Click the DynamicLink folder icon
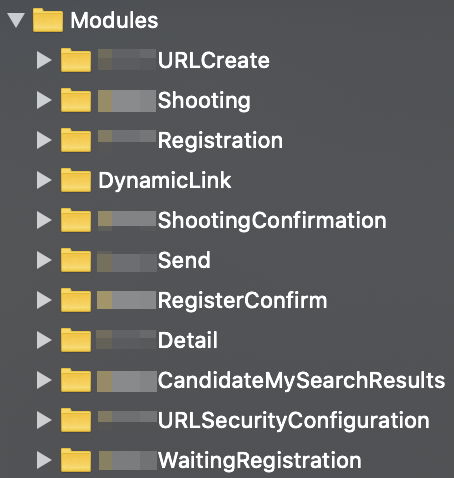454x478 pixels. [x=76, y=180]
